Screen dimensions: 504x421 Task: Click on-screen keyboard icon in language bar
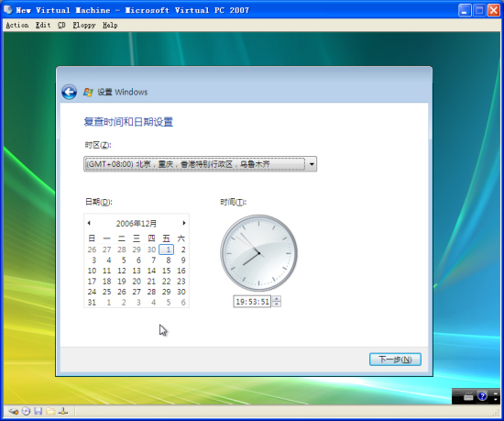[468, 397]
